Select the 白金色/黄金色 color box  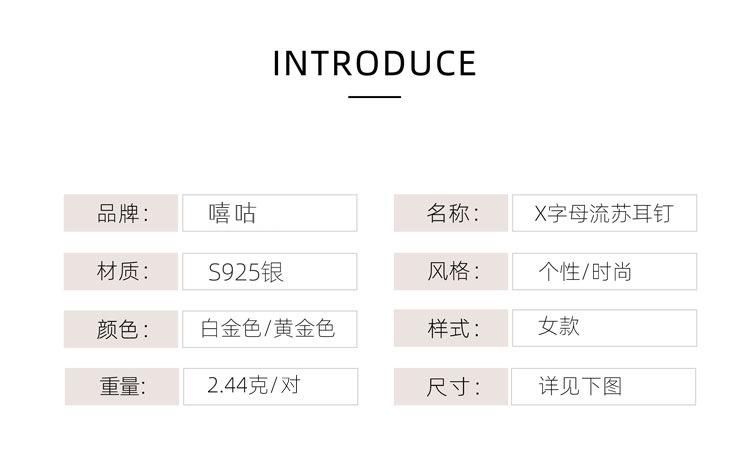[x=270, y=329]
